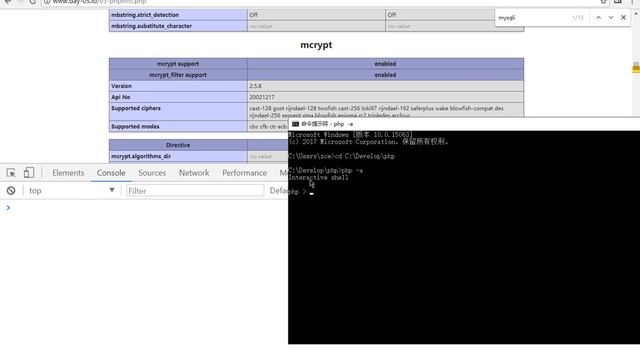Image resolution: width=640 pixels, height=360 pixels.
Task: Click the Directive column header
Action: 178,145
